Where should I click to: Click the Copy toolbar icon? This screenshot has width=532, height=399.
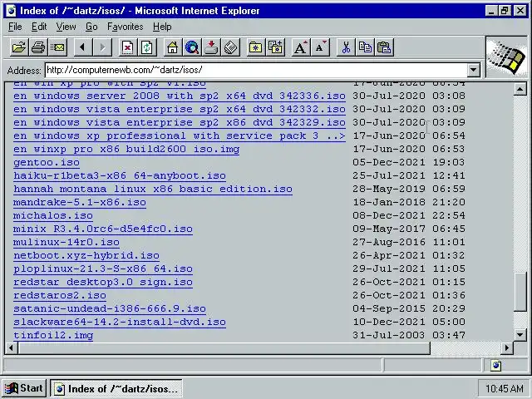[x=365, y=47]
